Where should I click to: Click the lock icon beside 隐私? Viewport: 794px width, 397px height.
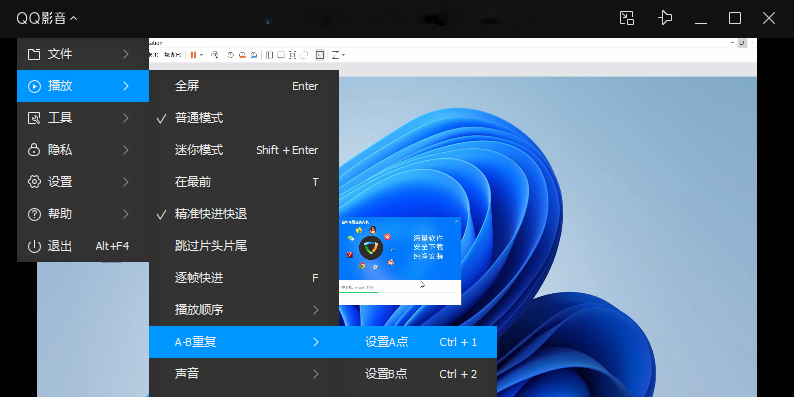pyautogui.click(x=34, y=150)
